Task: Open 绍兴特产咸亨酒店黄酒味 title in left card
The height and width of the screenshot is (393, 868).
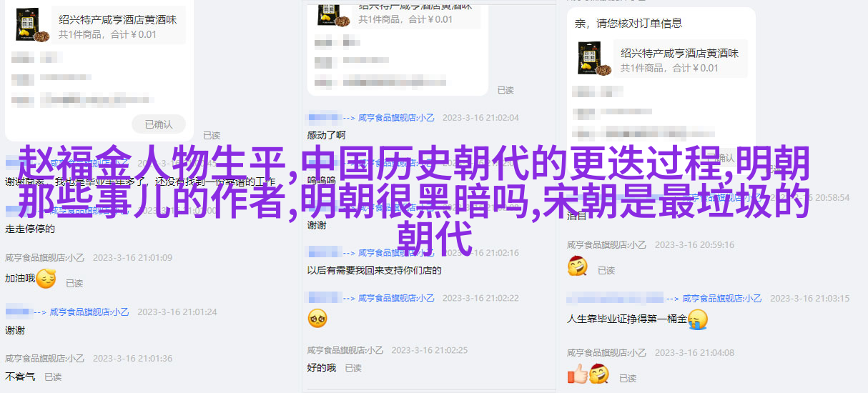Action: point(118,20)
